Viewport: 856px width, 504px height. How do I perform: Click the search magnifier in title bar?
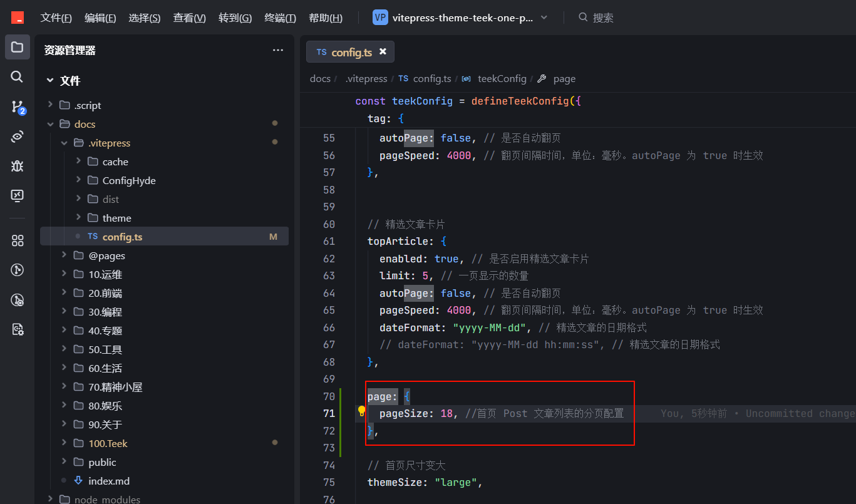point(583,18)
